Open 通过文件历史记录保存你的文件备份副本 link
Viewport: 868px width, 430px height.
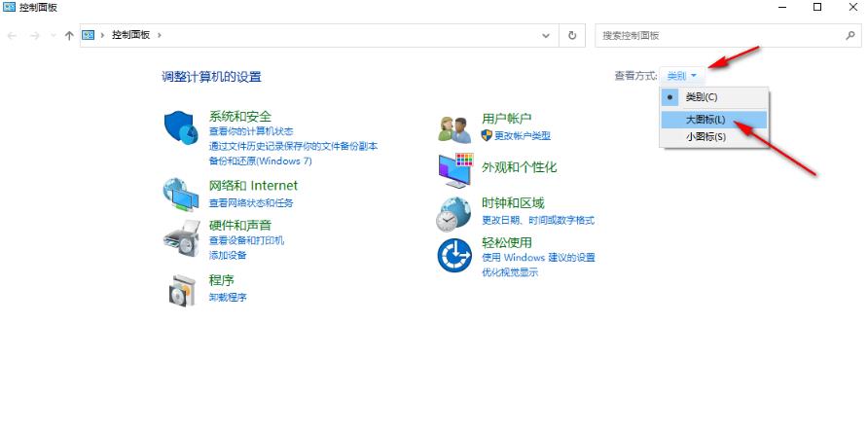pos(293,146)
